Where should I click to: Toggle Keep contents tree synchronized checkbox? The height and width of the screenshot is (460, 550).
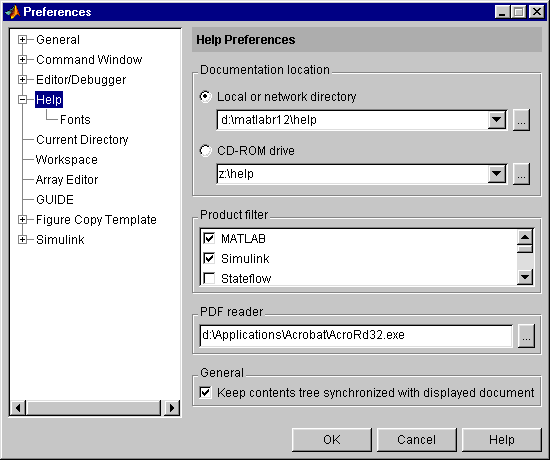206,392
